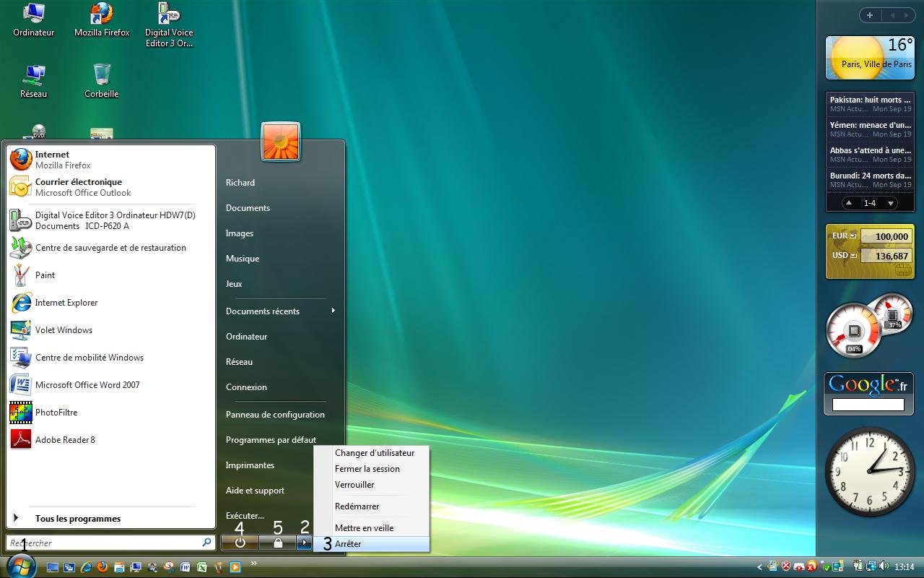Screen dimensions: 924x578
Task: Open the Paris weather gadget
Action: coord(870,57)
